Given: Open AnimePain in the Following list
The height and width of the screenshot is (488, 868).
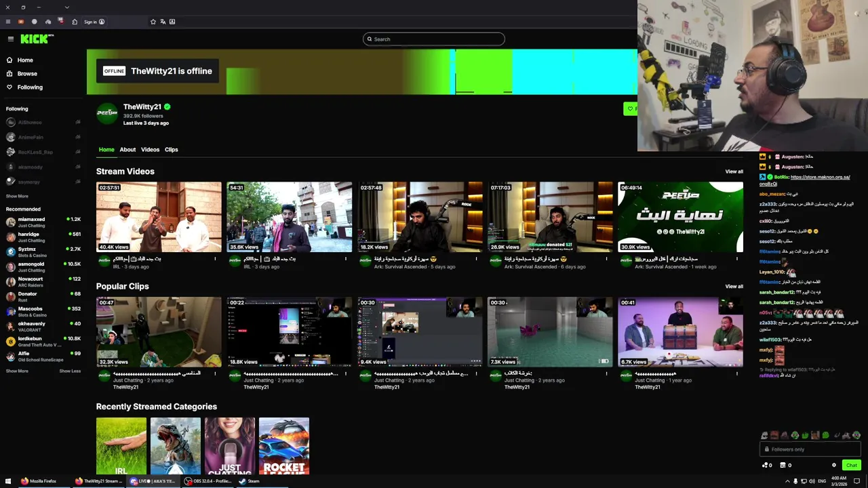Looking at the screenshot, I should coord(43,137).
